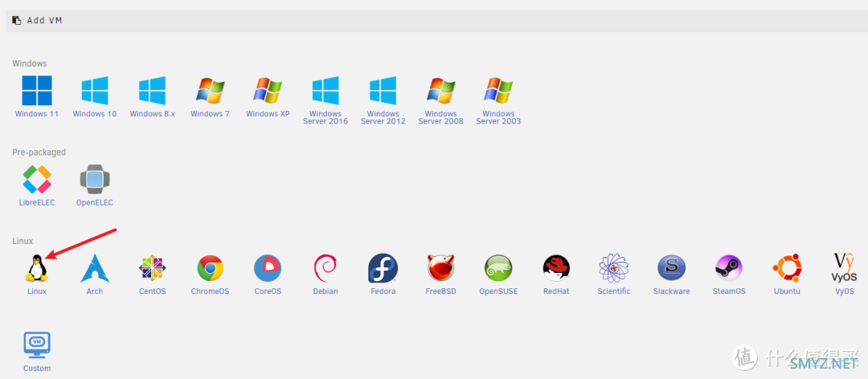Screen dimensions: 868x379
Task: Click the Fedora text label
Action: [x=383, y=291]
